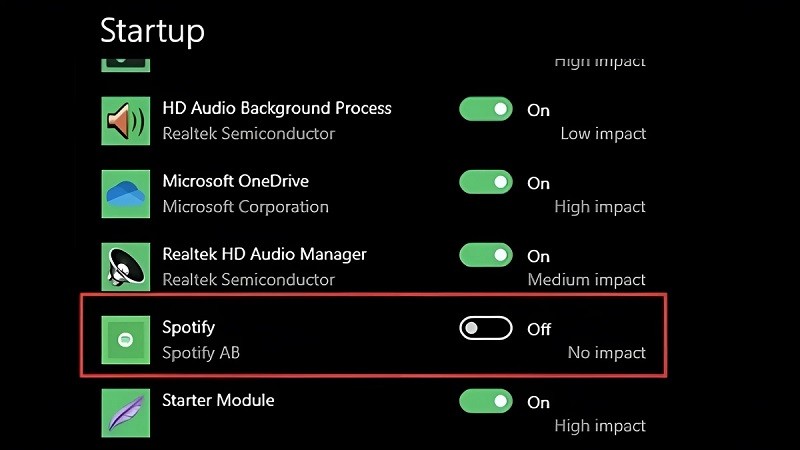The width and height of the screenshot is (800, 450).
Task: Click the Realtek HD Audio Manager icon
Action: point(126,267)
